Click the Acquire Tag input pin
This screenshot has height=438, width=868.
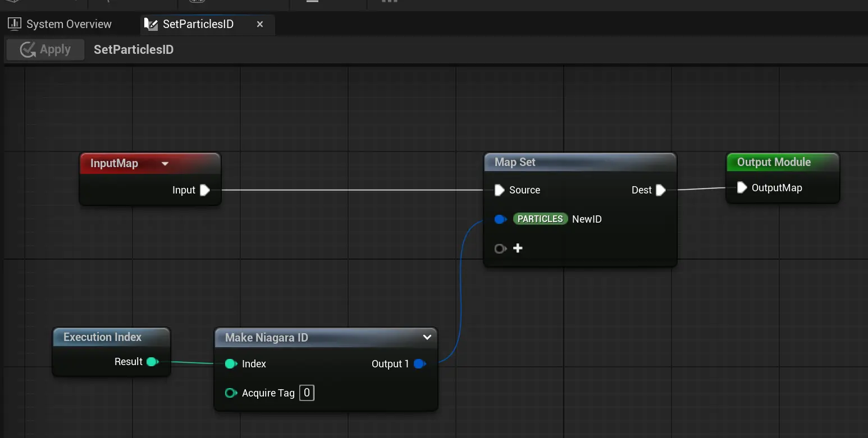(230, 393)
